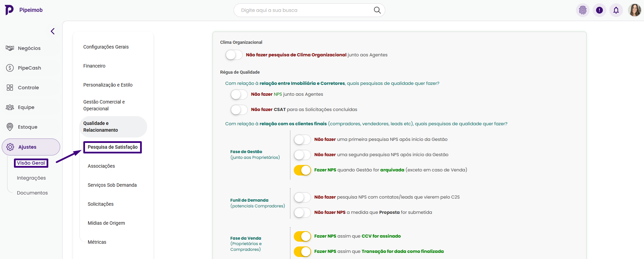The width and height of the screenshot is (644, 259).
Task: Select Personalização e Estilo menu item
Action: click(x=108, y=85)
